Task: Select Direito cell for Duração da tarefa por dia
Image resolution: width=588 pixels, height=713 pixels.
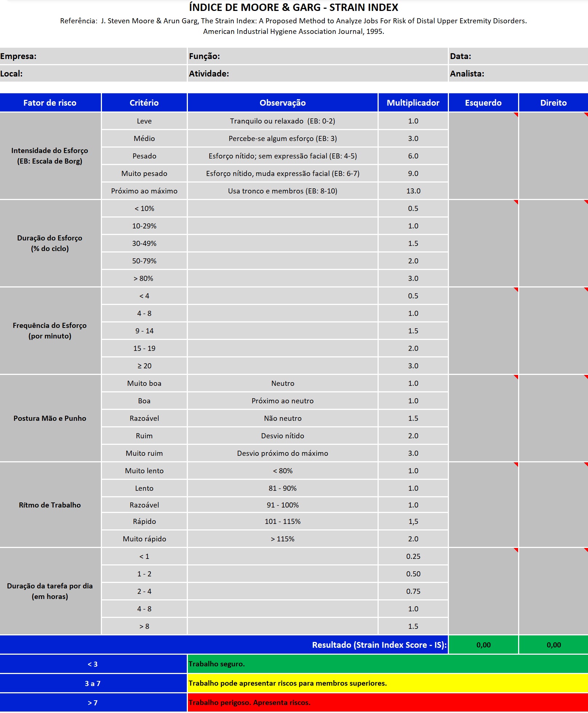Action: coord(553,591)
